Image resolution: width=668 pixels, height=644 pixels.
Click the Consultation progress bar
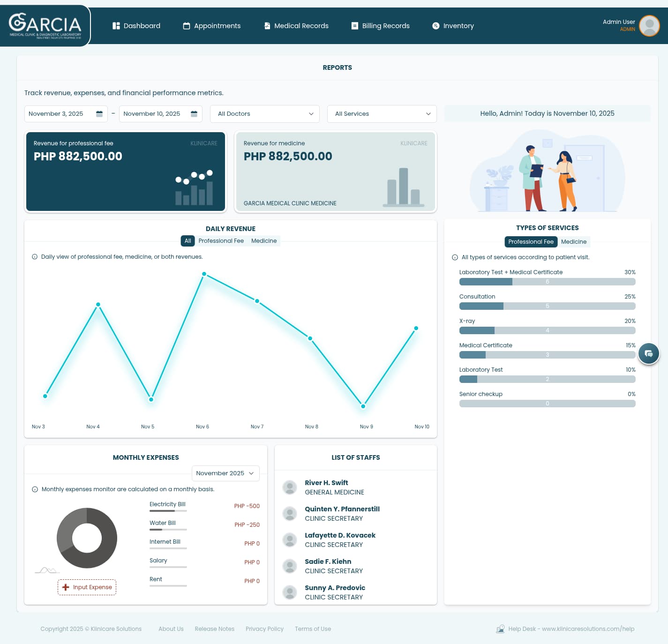(x=547, y=306)
